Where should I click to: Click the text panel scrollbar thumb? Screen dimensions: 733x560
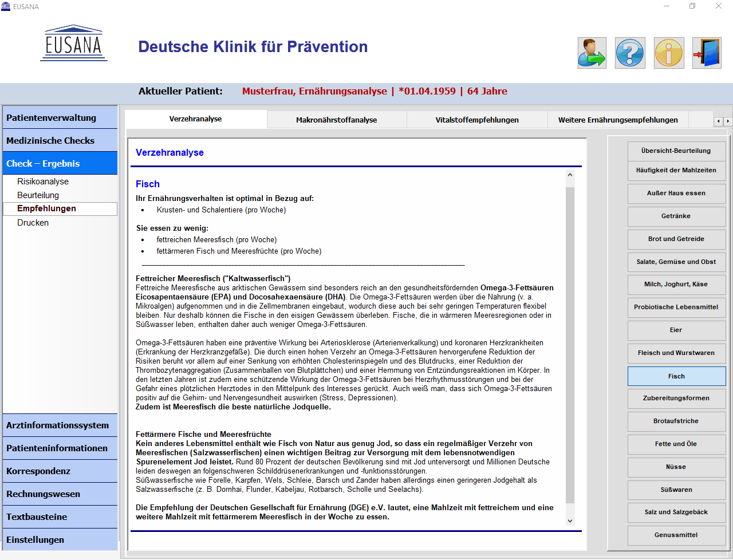click(570, 345)
